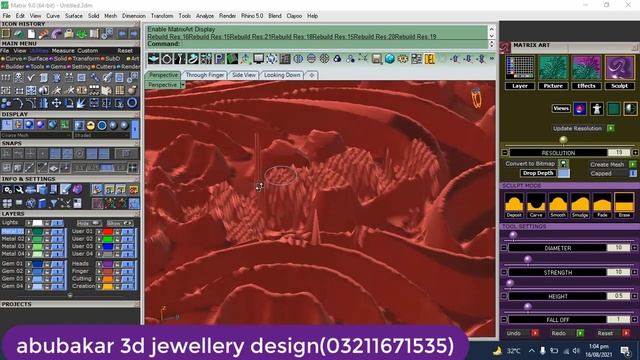This screenshot has width=640, height=360.
Task: Click the padlock icon in Icon History
Action: pos(69,33)
